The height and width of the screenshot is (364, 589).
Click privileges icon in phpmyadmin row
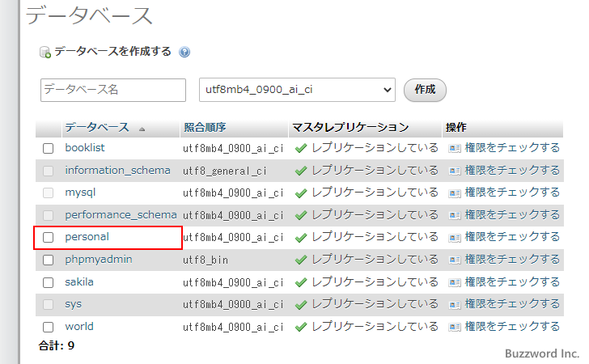click(455, 260)
